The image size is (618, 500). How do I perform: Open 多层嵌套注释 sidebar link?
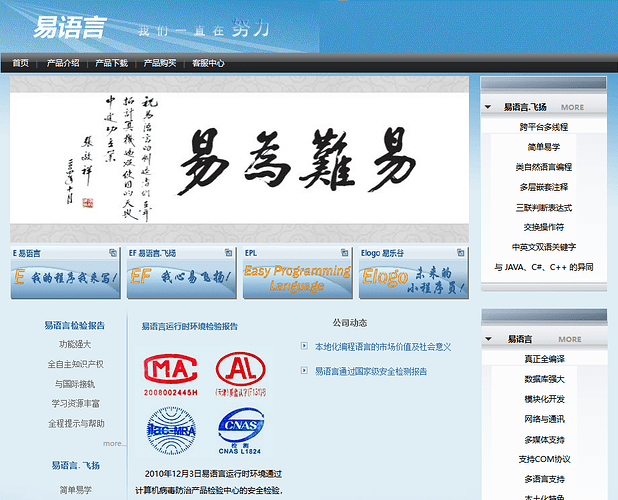[x=544, y=187]
